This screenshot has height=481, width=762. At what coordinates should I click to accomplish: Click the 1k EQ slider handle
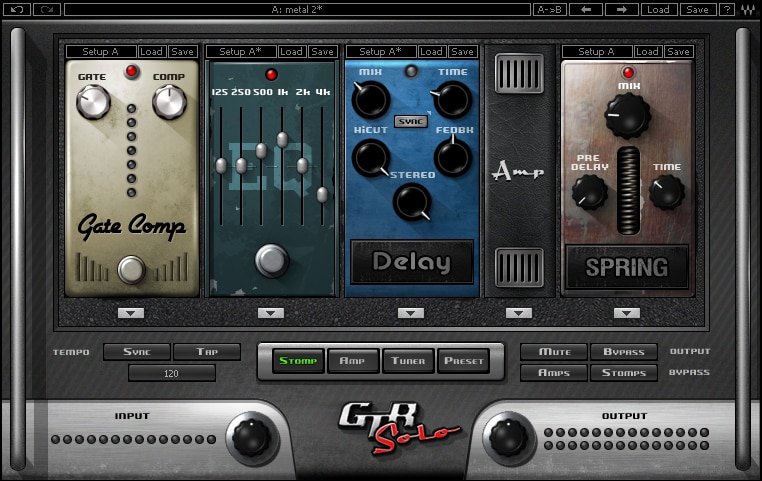coord(282,139)
